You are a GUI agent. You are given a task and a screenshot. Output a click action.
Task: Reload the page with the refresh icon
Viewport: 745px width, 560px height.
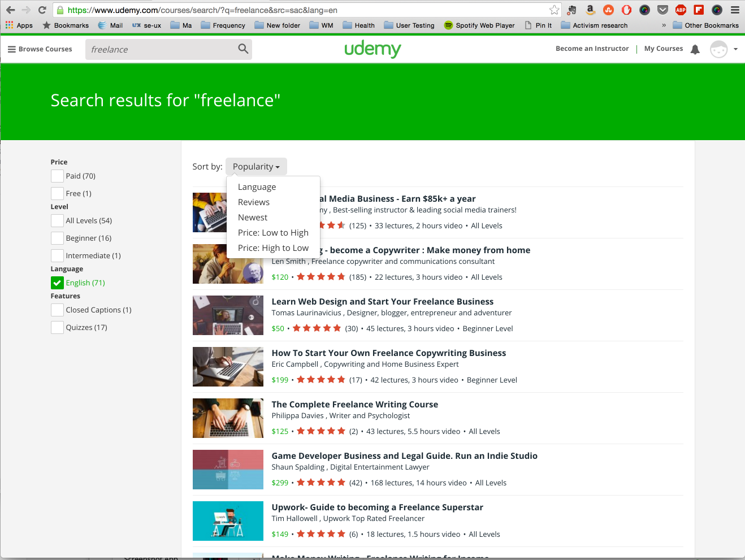(42, 10)
